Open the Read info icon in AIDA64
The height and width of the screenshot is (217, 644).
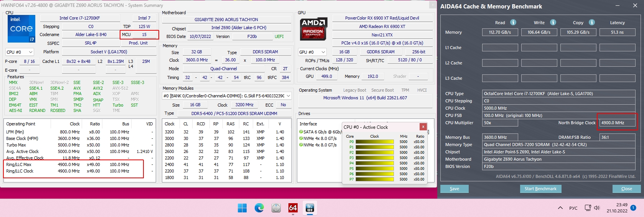coord(513,22)
